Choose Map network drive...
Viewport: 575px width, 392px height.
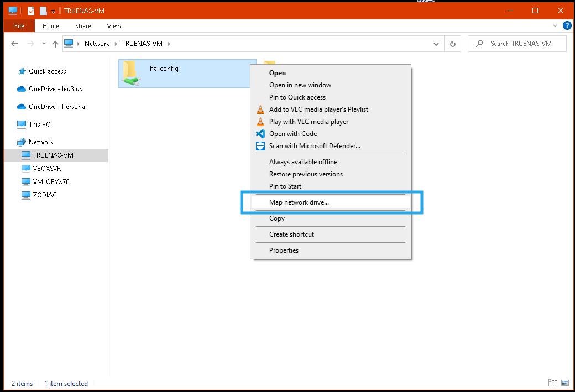331,202
